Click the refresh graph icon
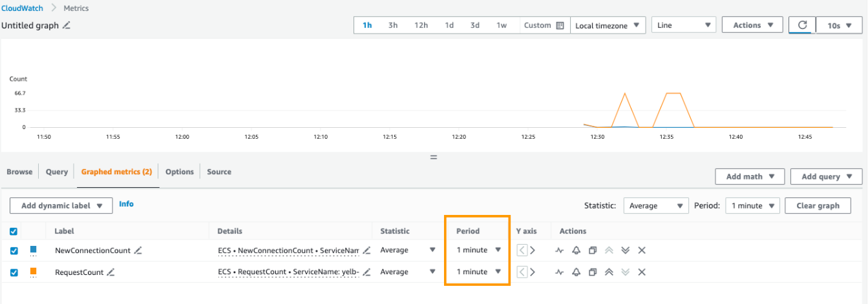 point(803,25)
